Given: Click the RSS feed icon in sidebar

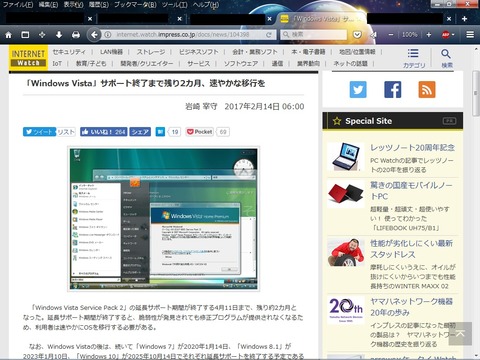Looking at the screenshot, I should (x=427, y=89).
